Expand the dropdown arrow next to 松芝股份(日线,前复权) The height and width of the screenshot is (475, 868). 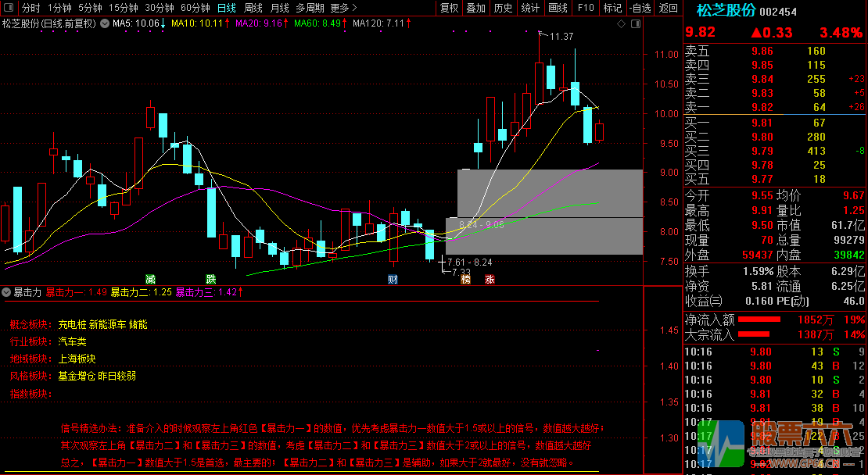pyautogui.click(x=102, y=23)
